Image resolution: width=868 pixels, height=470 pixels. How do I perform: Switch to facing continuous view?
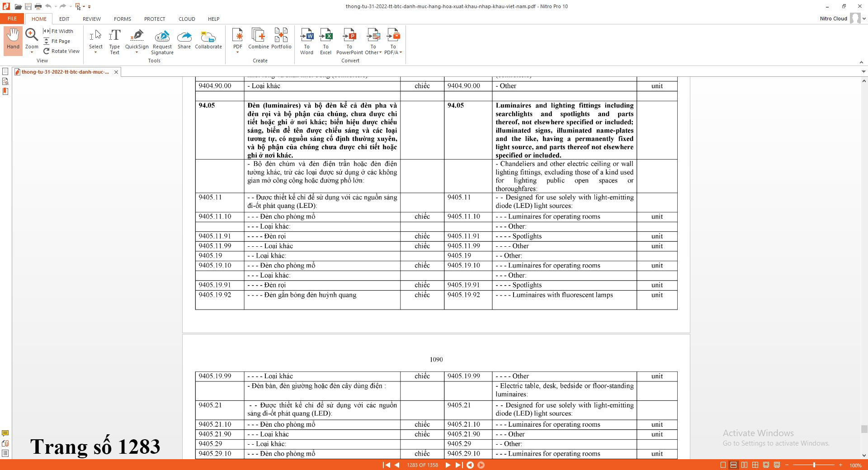(755, 465)
